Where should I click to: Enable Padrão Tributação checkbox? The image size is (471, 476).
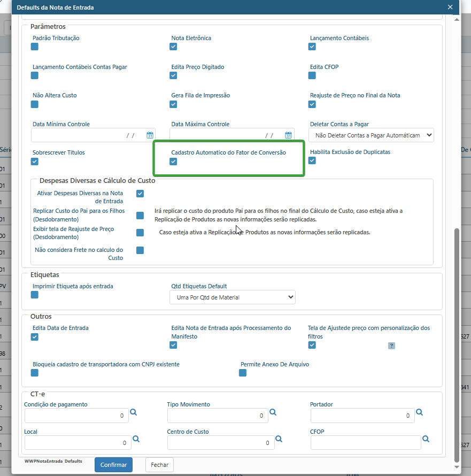pos(35,47)
